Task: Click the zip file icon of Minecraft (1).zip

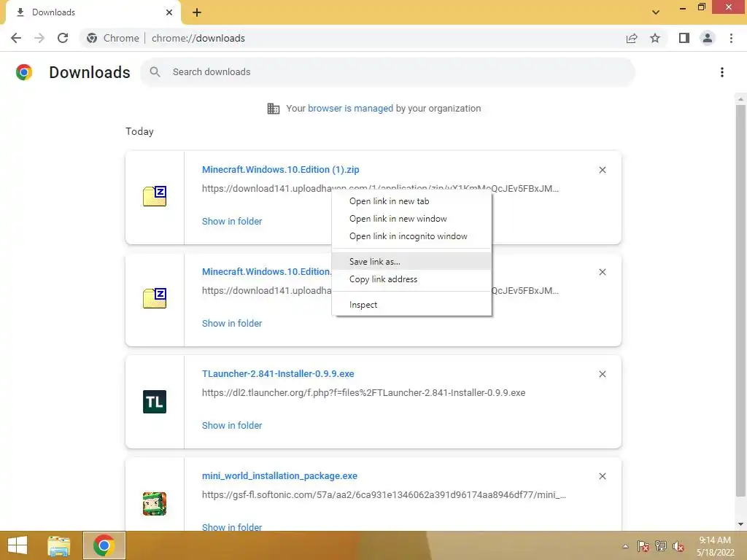Action: 155,196
